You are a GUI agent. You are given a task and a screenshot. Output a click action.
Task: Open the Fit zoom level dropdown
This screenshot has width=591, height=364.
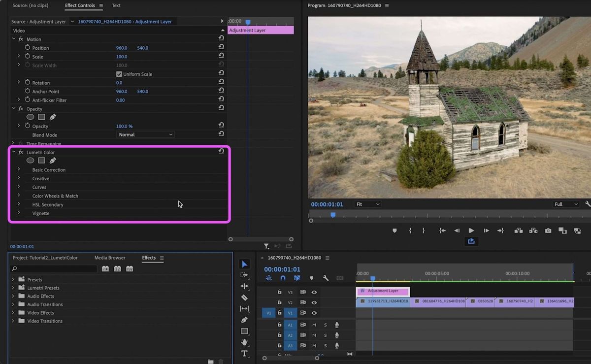pos(368,204)
